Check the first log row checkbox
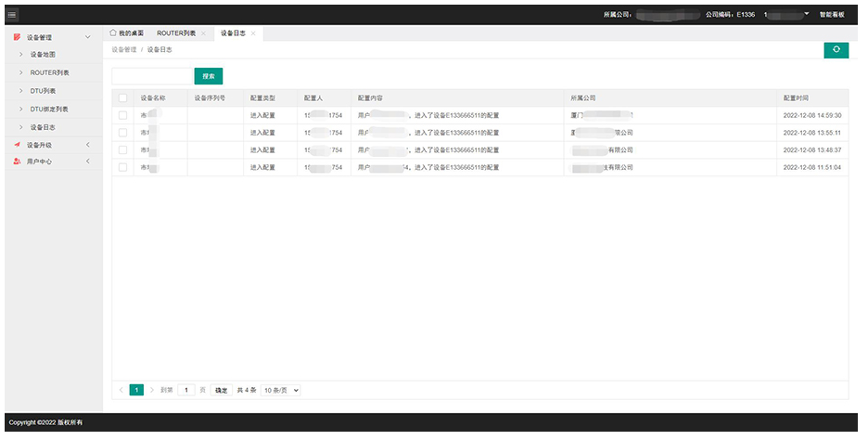The width and height of the screenshot is (868, 440). pos(122,115)
